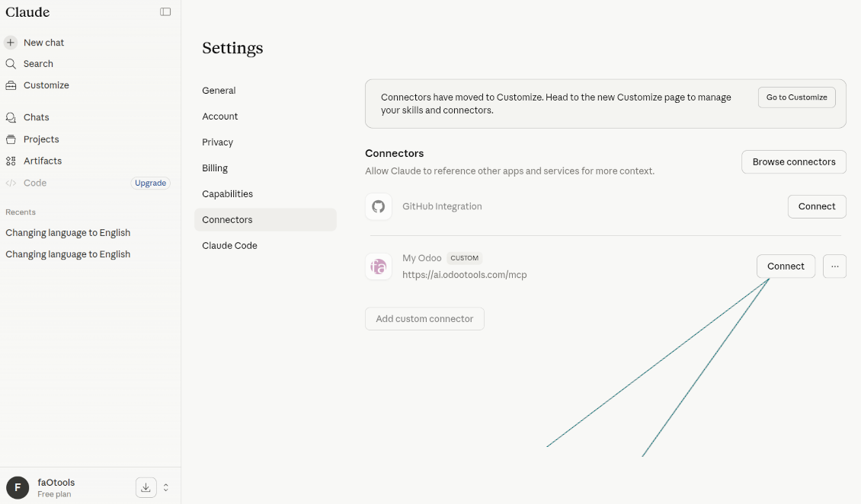861x504 pixels.
Task: Click the My Odoo connector icon
Action: [379, 266]
